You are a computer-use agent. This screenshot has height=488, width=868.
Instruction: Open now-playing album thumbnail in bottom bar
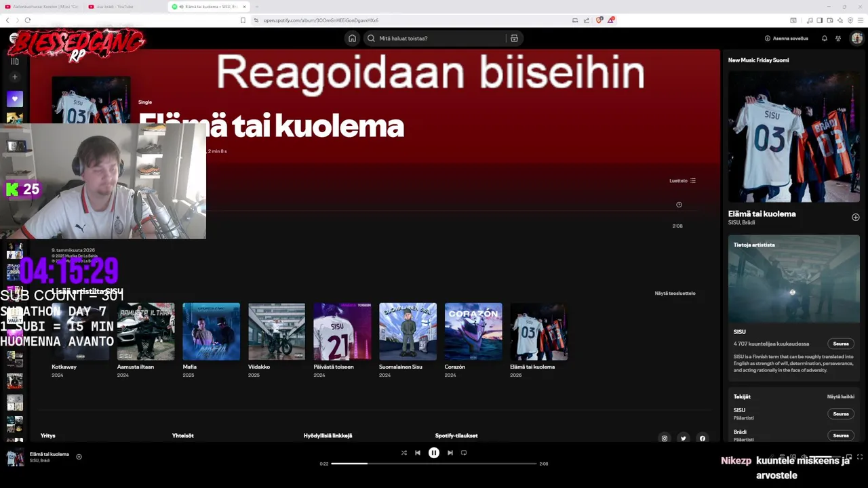pos(15,457)
